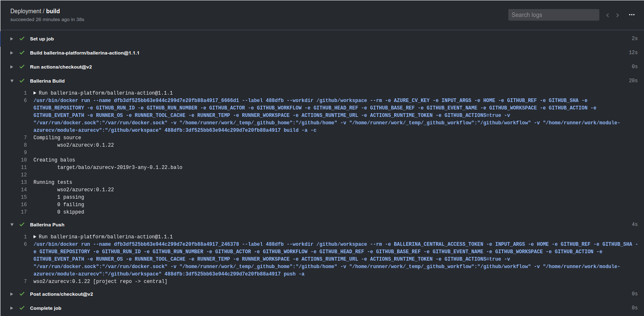Go to previous search result arrow

coord(608,15)
